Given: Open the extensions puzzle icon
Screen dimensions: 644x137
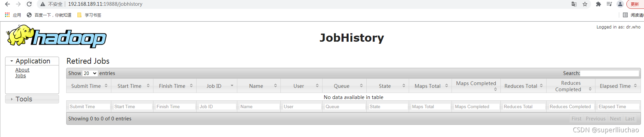Looking at the screenshot, I should pyautogui.click(x=599, y=4).
